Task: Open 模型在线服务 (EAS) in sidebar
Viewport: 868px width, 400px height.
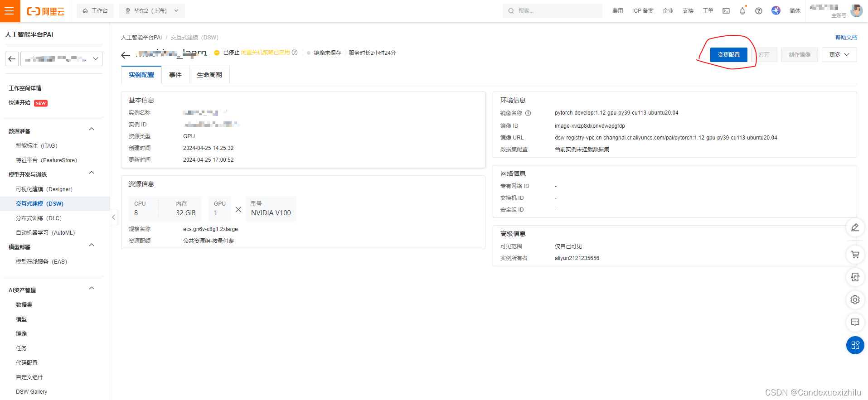Action: pos(42,262)
